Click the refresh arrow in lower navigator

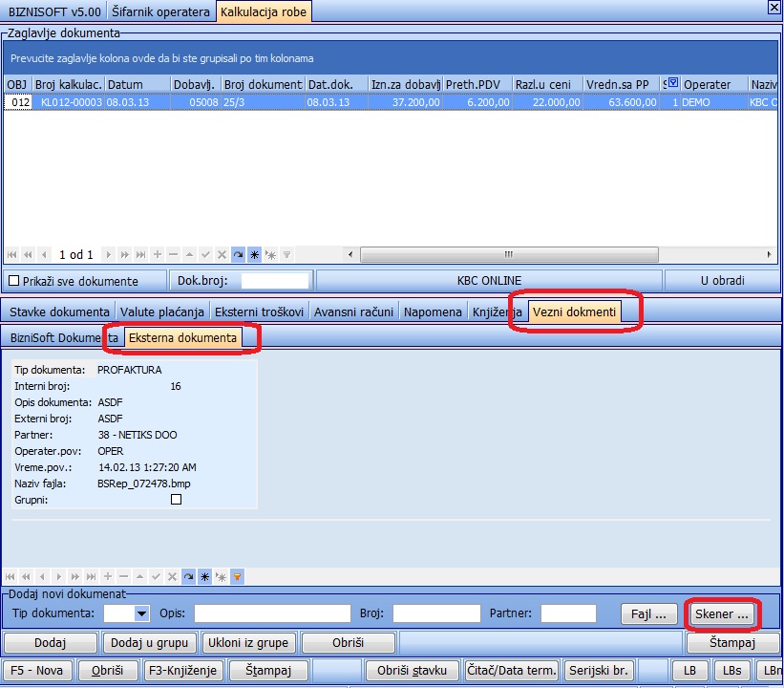click(x=188, y=577)
